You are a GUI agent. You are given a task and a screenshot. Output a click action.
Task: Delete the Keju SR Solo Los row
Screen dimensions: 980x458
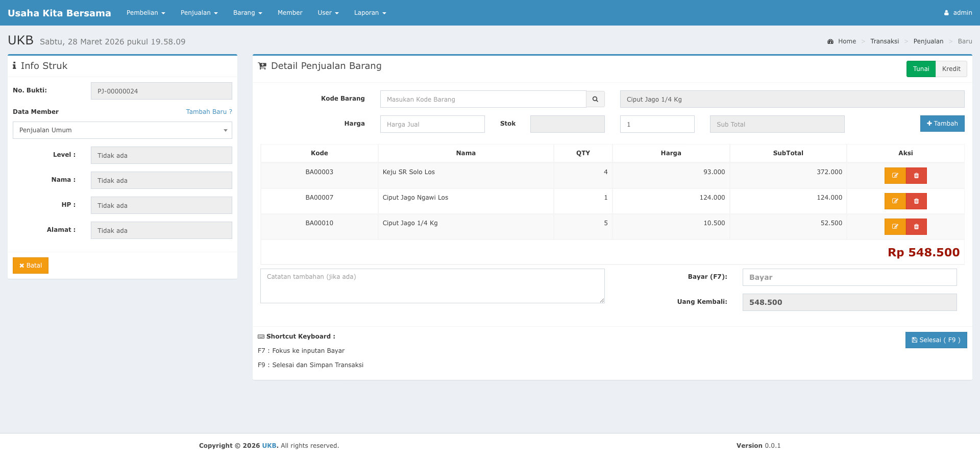916,176
